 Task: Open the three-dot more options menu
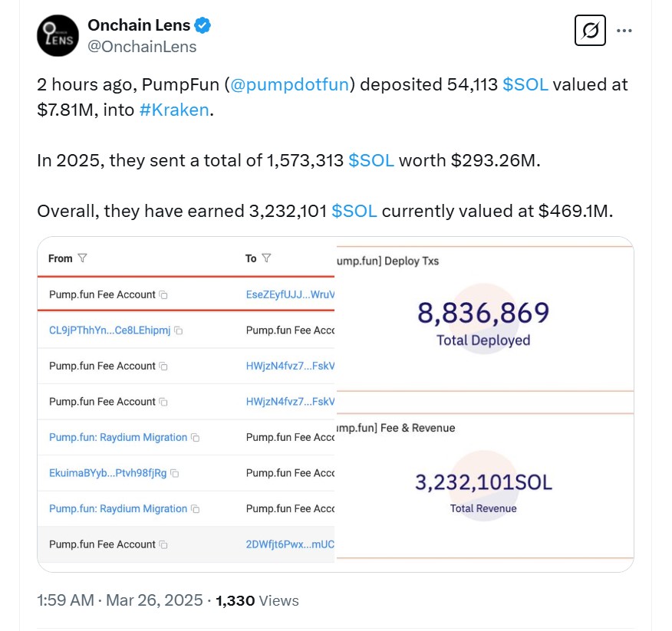pyautogui.click(x=624, y=31)
